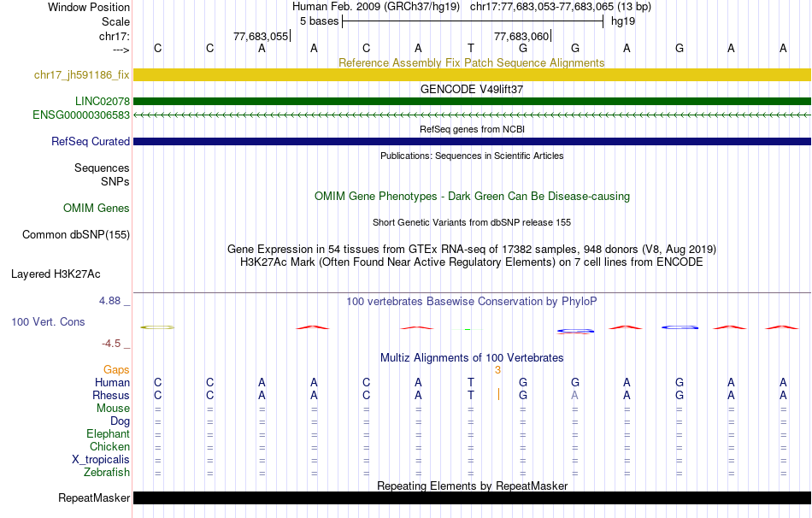
Task: Click the black RepeatMasker bar
Action: tap(472, 497)
